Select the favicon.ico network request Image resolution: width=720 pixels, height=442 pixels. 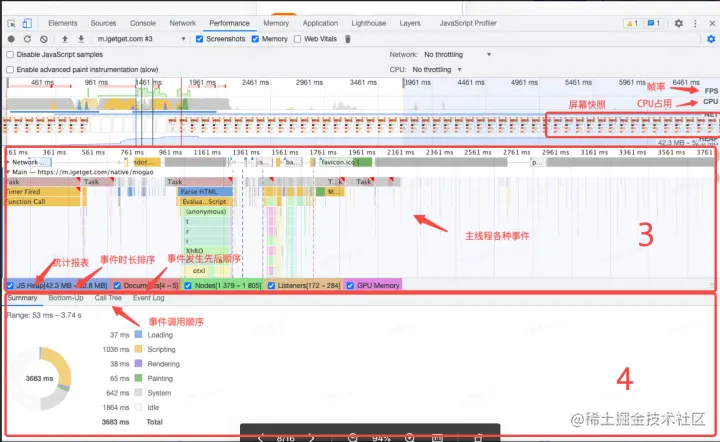(x=345, y=162)
